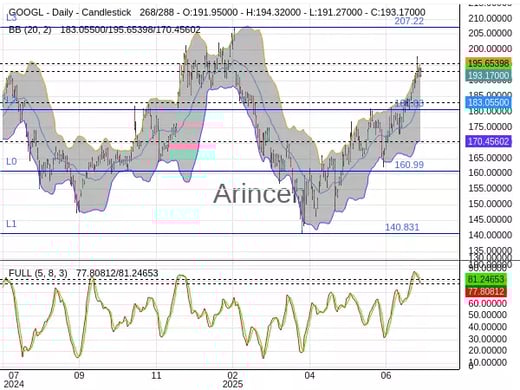Click the 06 month label on time axis
This screenshot has height=390, width=520.
pyautogui.click(x=386, y=376)
